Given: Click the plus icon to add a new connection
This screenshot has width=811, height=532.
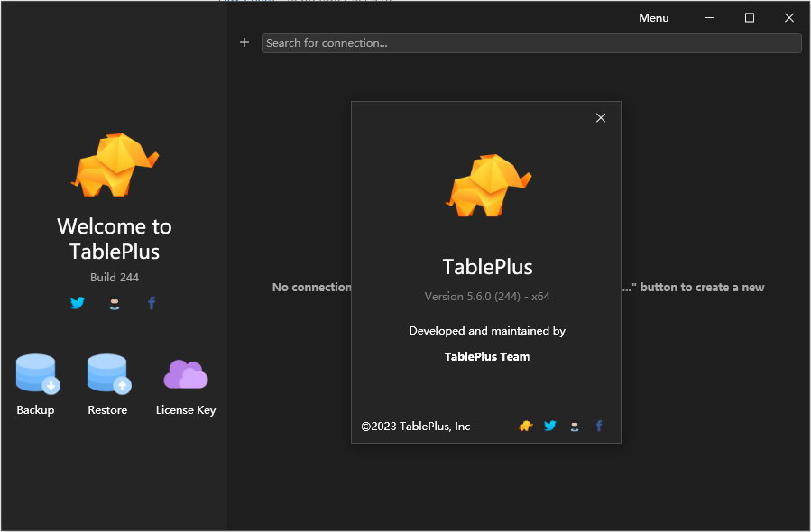Looking at the screenshot, I should pyautogui.click(x=244, y=42).
